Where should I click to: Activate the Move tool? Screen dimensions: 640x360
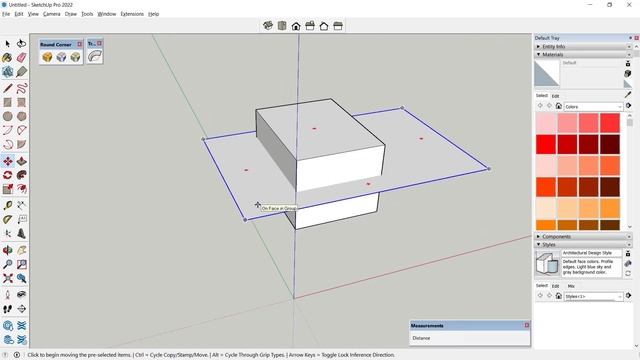point(7,161)
